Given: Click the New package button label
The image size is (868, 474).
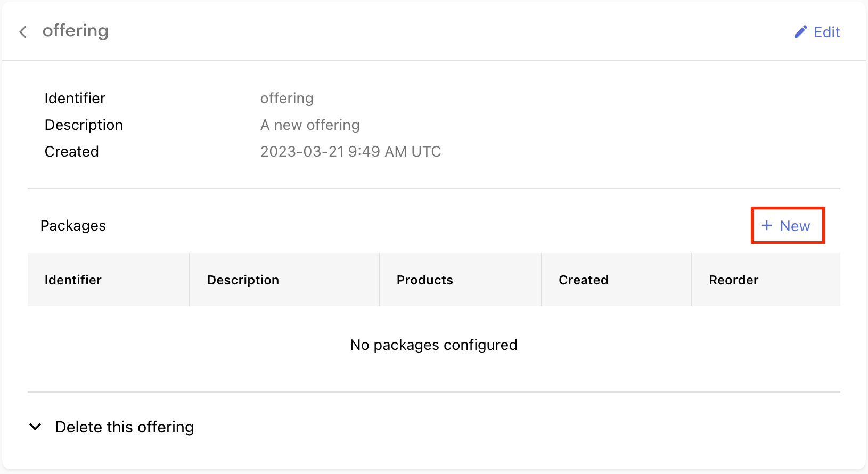Looking at the screenshot, I should (x=795, y=226).
